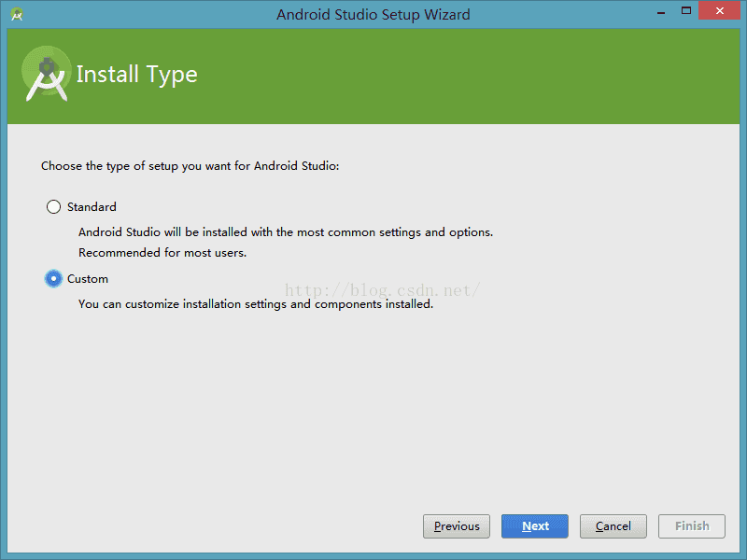Click the 'Recommended for most users' text
Viewport: 747px width, 560px height.
pyautogui.click(x=162, y=253)
